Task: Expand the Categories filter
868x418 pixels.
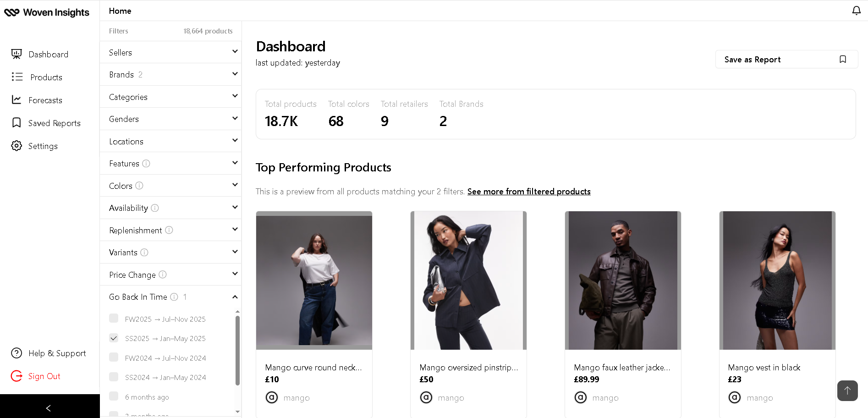Action: tap(170, 97)
